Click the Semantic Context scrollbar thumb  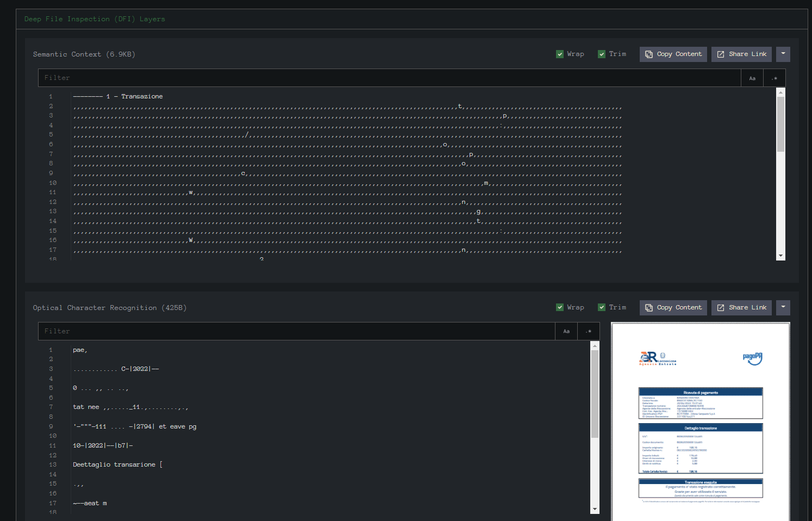point(780,125)
